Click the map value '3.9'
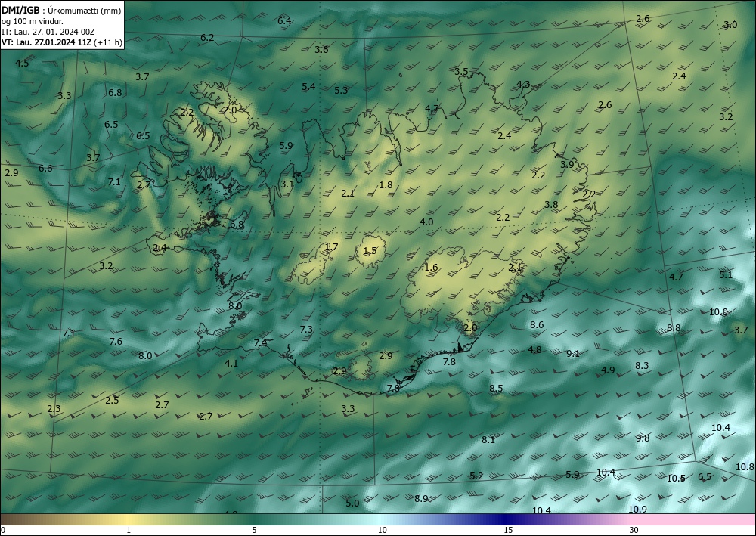The height and width of the screenshot is (536, 756). tap(567, 164)
